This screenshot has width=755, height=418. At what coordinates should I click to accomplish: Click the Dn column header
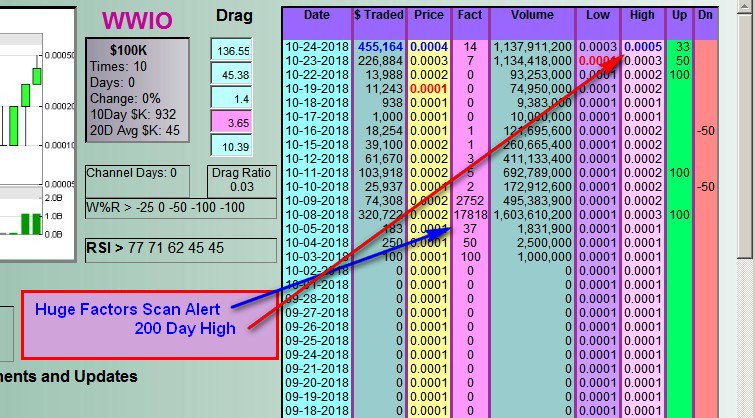(705, 15)
